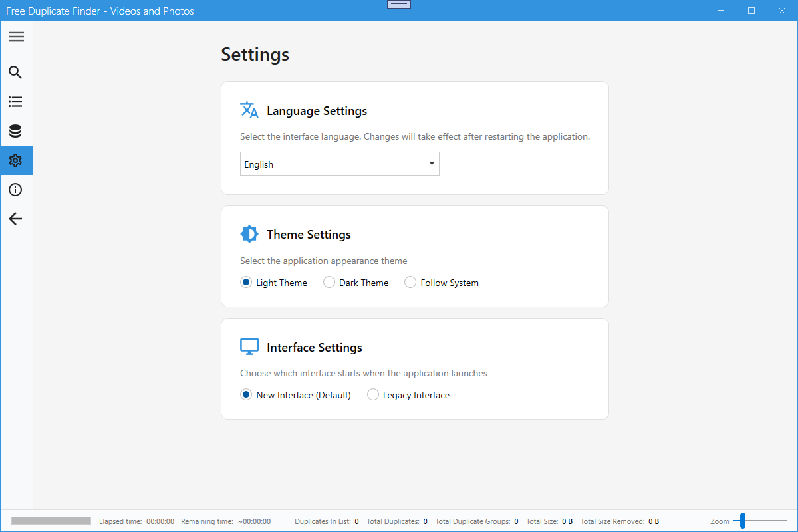Click the Total Duplicate Groups status entry
The image size is (798, 532).
pyautogui.click(x=477, y=521)
